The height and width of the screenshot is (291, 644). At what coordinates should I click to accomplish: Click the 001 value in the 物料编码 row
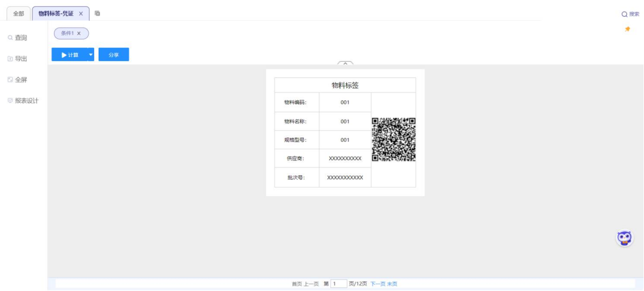point(345,102)
